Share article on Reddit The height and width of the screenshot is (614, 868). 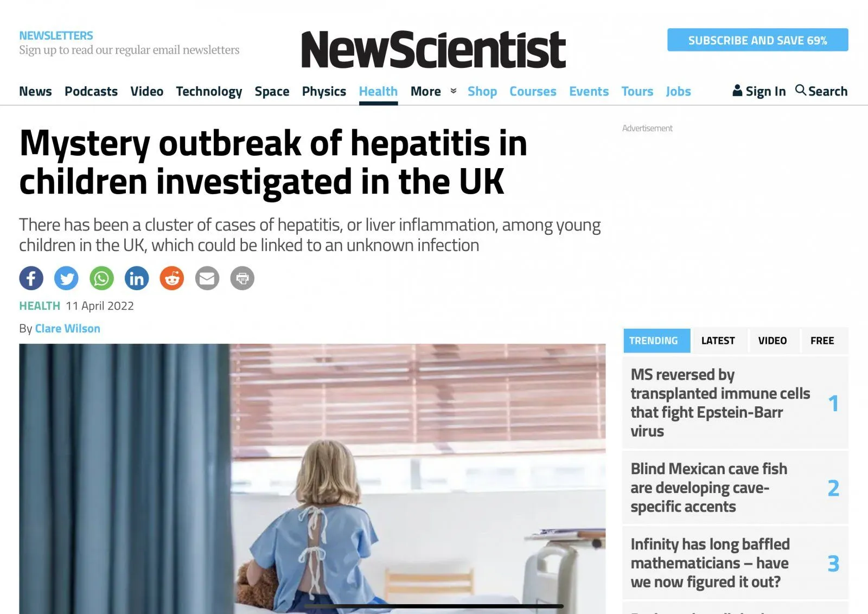(172, 278)
